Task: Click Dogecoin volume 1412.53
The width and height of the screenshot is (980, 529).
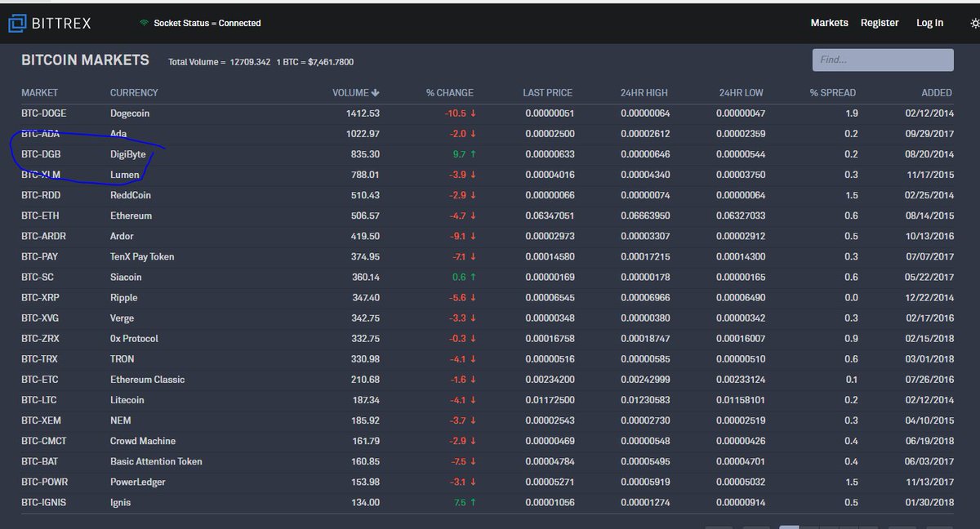Action: pos(363,113)
